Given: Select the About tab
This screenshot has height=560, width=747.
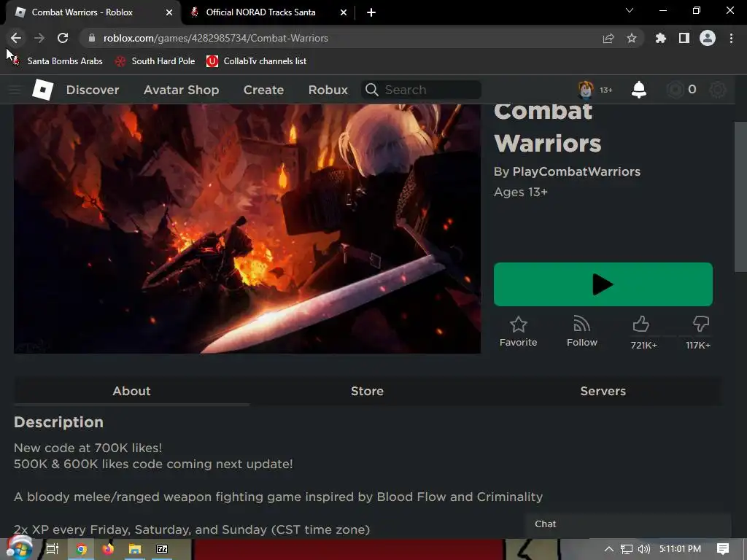Looking at the screenshot, I should tap(131, 391).
